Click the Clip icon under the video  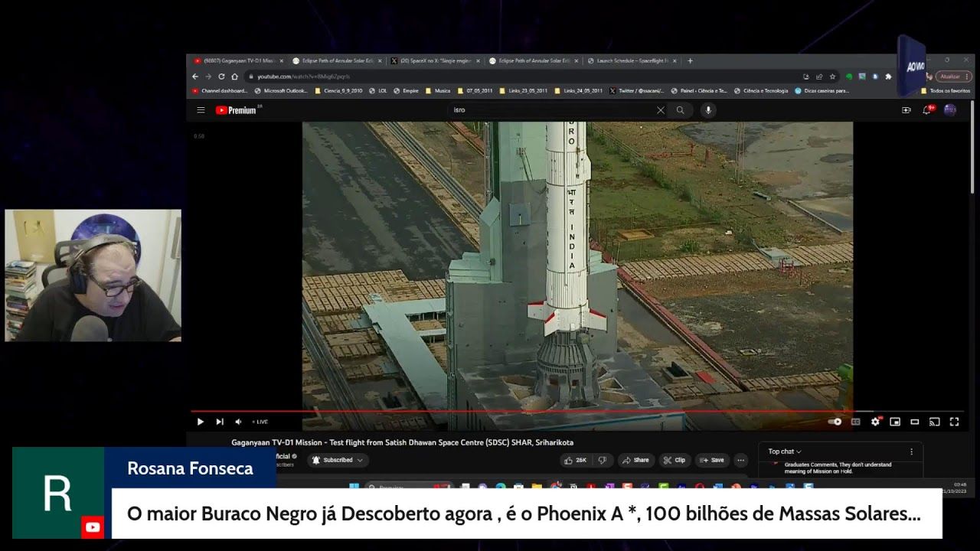pos(675,460)
